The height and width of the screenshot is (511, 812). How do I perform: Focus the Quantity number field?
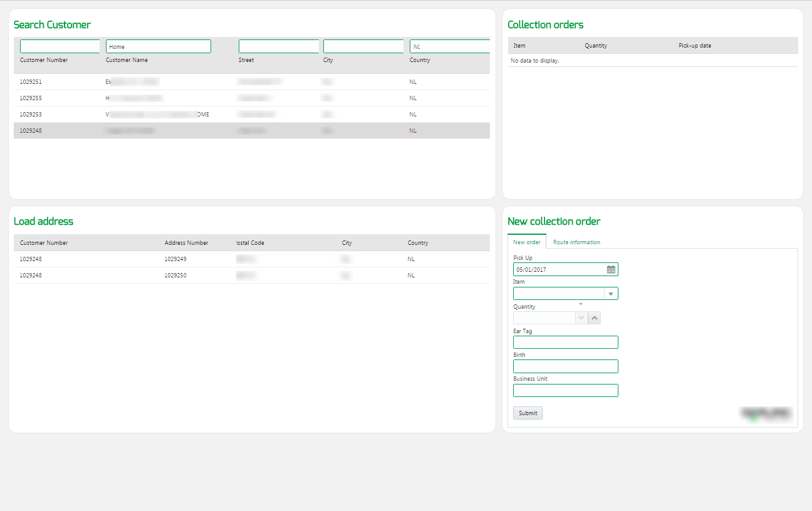(544, 318)
